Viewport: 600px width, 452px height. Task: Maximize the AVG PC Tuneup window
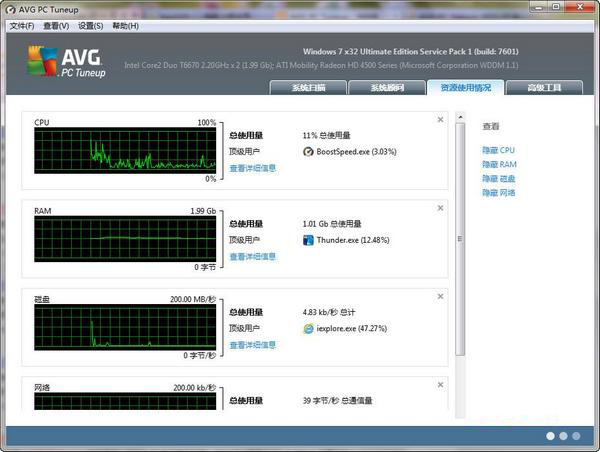556,7
